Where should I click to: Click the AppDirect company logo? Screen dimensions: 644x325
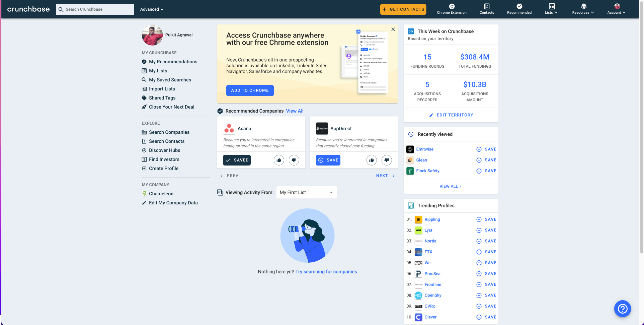[322, 129]
